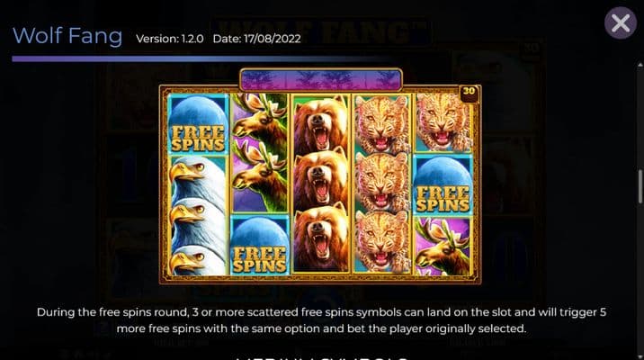This screenshot has height=360, width=644.
Task: Click the Free Spins symbol on reel two
Action: point(260,246)
